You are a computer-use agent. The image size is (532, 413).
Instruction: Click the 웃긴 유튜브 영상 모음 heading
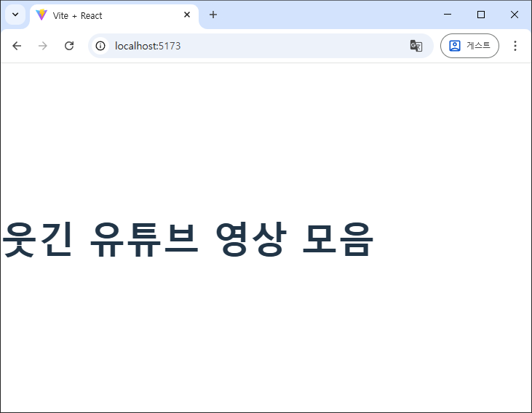[x=188, y=238]
